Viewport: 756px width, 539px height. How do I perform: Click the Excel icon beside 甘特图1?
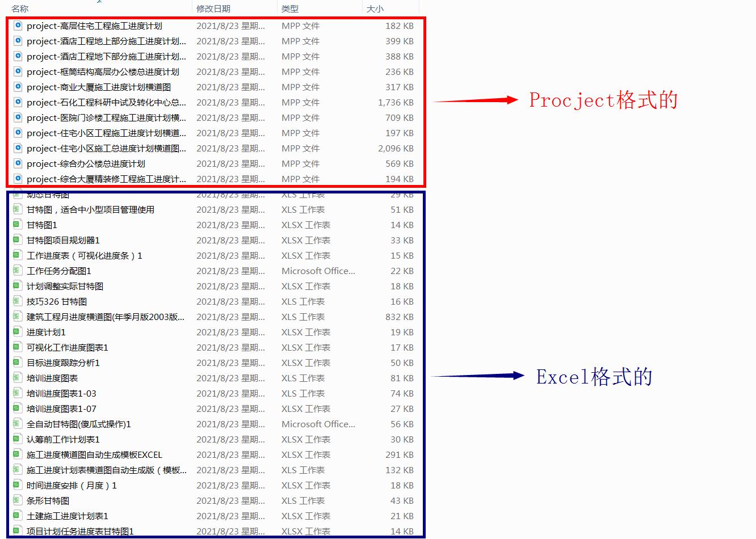coord(16,225)
